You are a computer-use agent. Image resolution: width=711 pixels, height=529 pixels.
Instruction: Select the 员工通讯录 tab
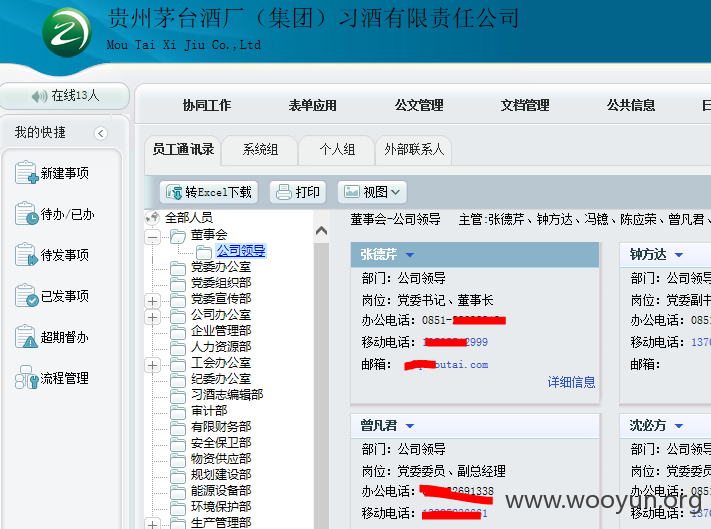183,150
